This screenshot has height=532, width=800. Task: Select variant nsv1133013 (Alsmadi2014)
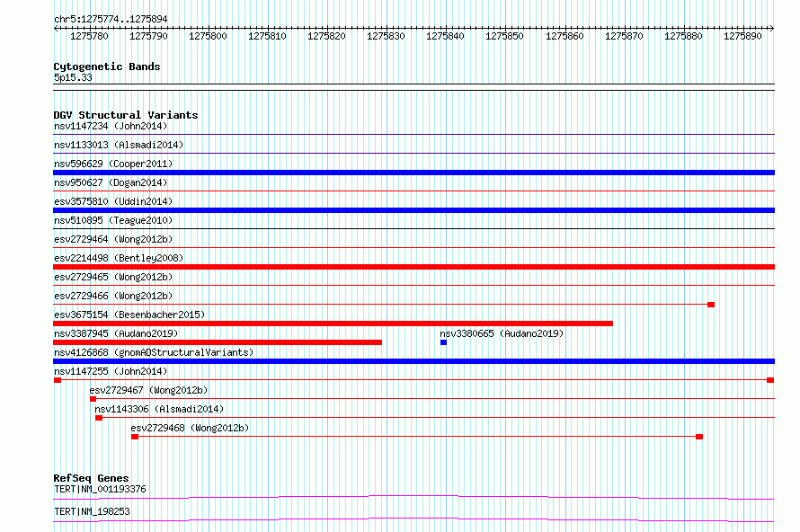119,145
